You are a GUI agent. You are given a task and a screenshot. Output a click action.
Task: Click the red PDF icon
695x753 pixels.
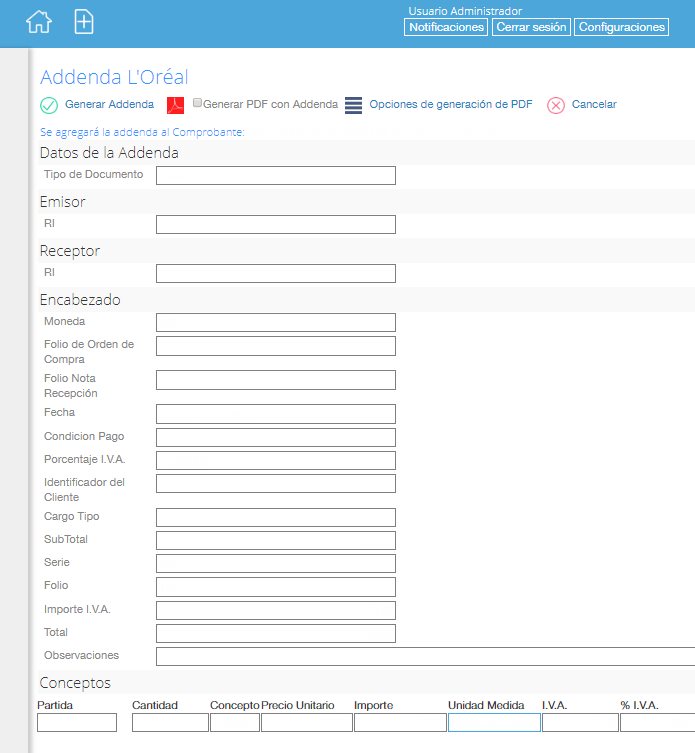tap(175, 105)
